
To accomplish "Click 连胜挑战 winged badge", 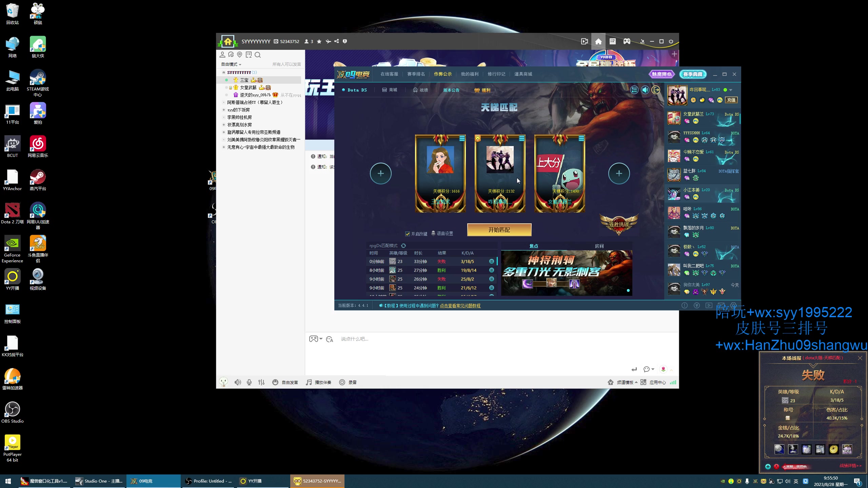I will tap(619, 224).
